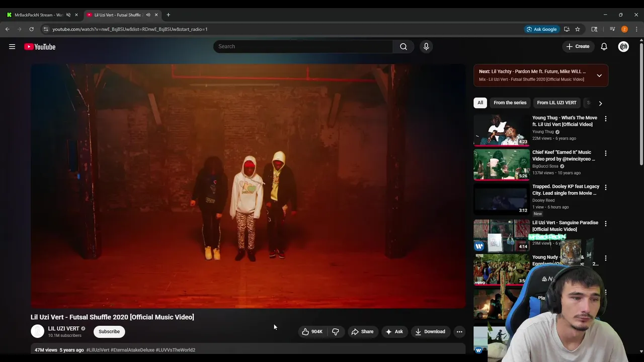Open YouTube notifications bell

[604, 46]
